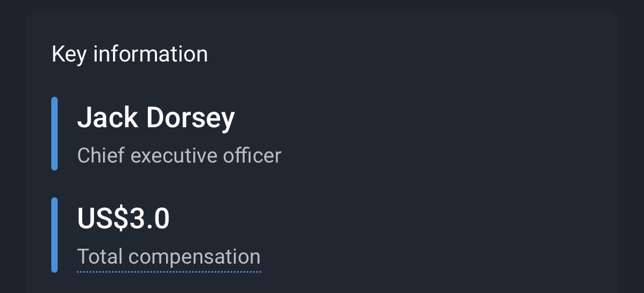Viewport: 644px width, 293px height.
Task: Click the word Key in the heading
Action: tap(68, 54)
